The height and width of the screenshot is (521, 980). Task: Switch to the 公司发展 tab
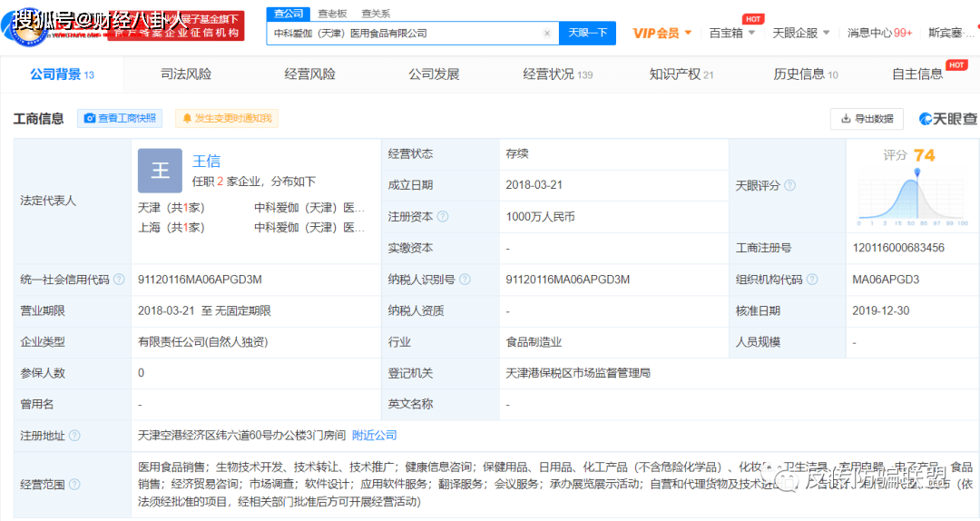[434, 74]
